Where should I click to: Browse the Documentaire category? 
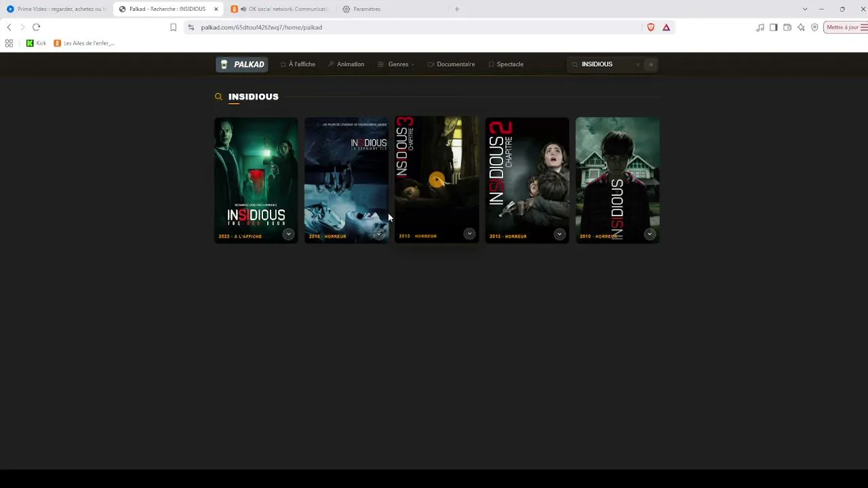click(451, 64)
